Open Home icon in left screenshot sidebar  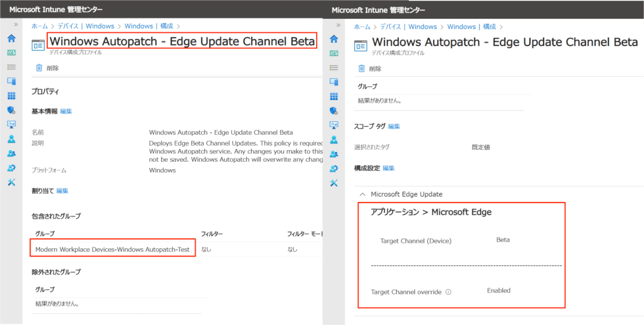[11, 39]
